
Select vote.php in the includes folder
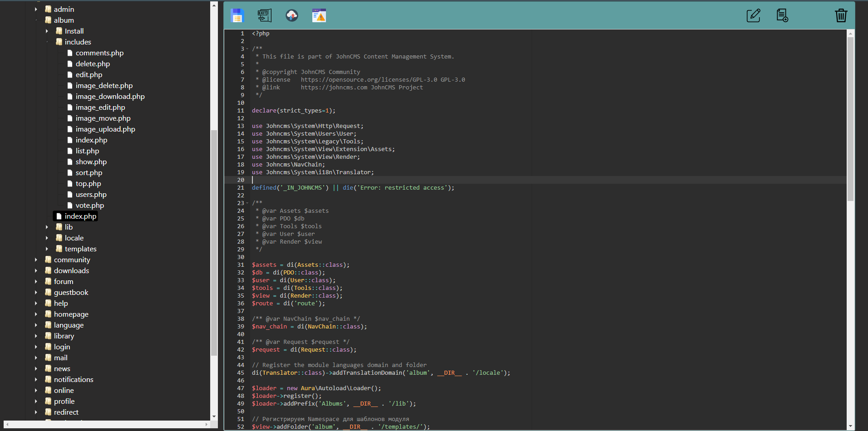[x=90, y=206]
